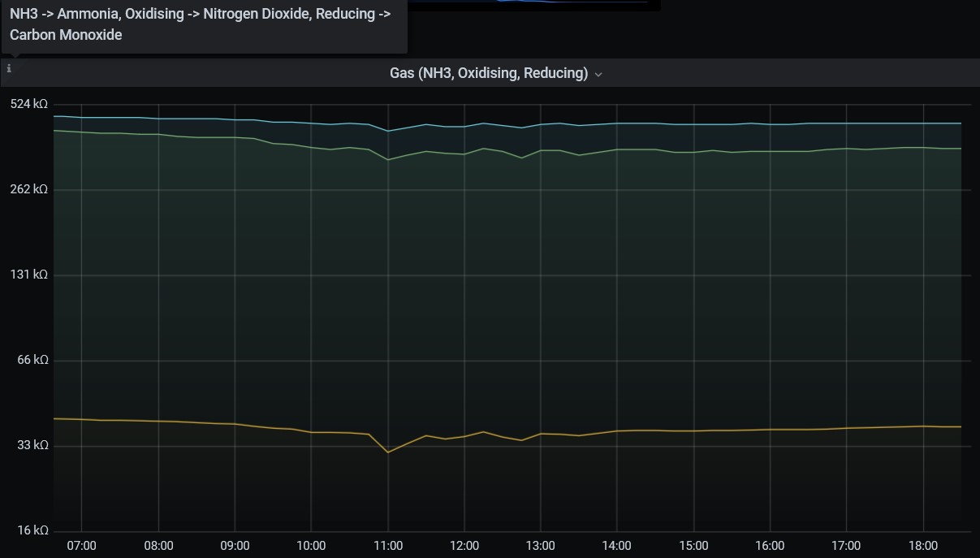Select the 11:00 time axis label

click(387, 546)
